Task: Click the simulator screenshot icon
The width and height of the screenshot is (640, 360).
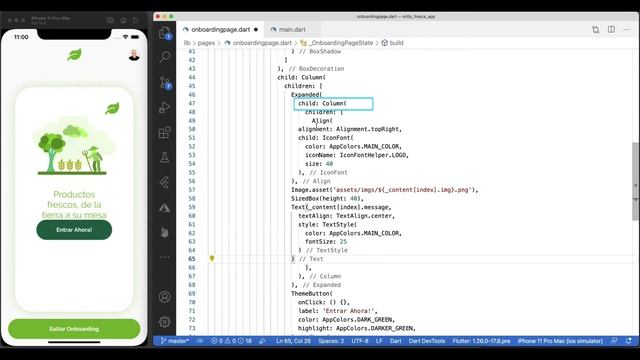Action: pos(110,20)
